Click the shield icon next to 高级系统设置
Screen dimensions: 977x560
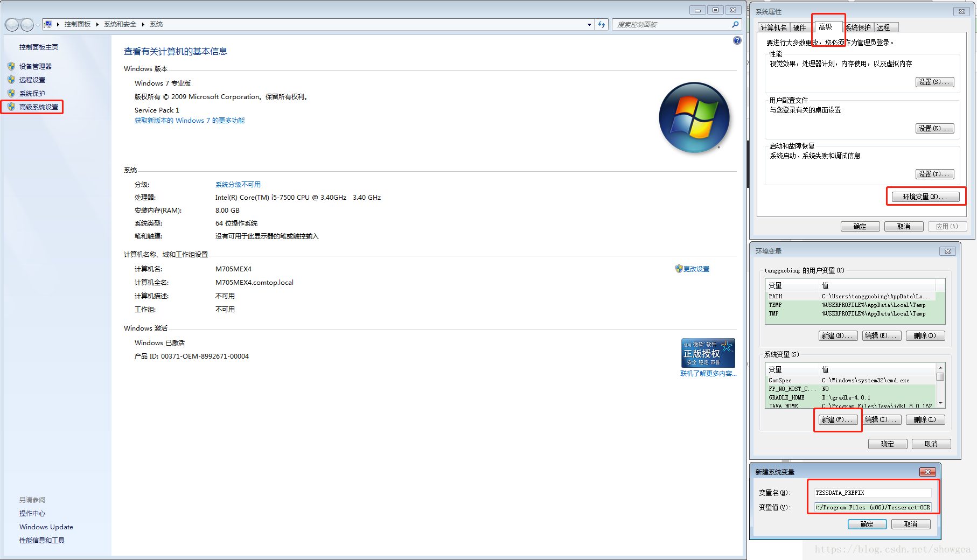[x=11, y=107]
